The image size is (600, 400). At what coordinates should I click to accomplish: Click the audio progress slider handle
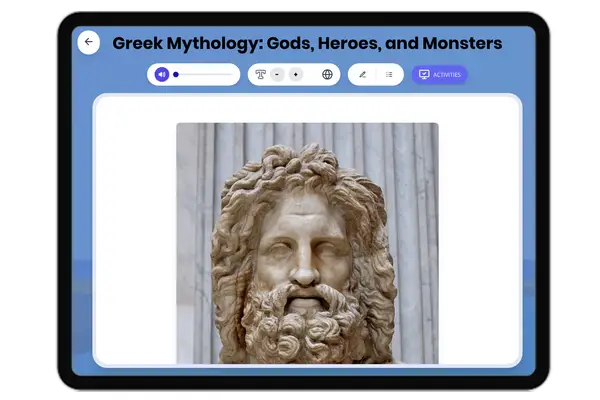pyautogui.click(x=176, y=74)
